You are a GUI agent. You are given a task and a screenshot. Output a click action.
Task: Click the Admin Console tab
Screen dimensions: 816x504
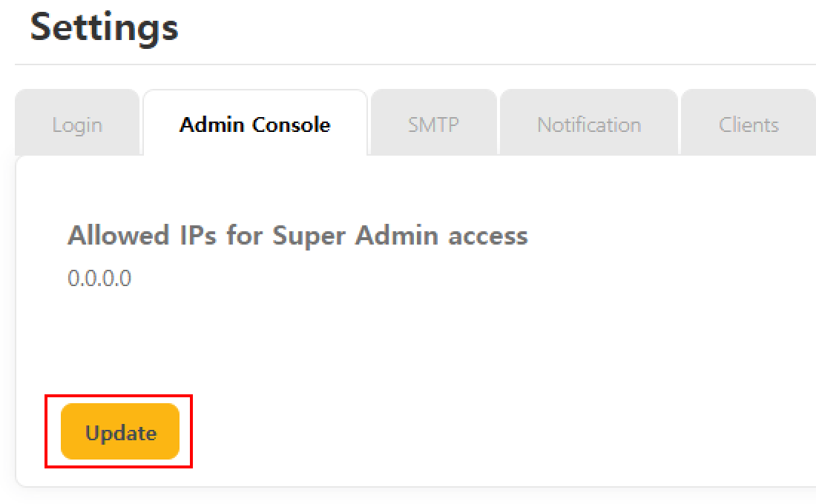tap(255, 125)
